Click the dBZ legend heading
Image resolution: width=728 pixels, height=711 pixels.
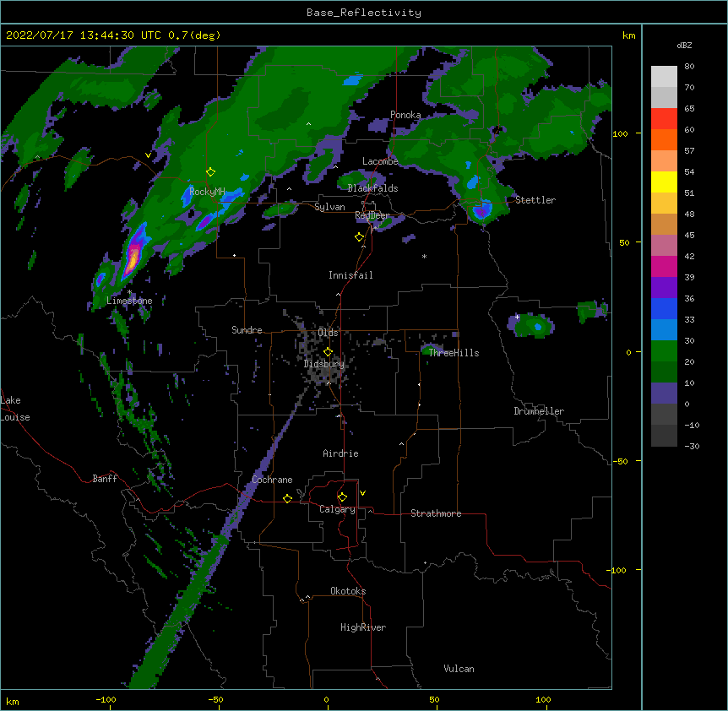684,46
